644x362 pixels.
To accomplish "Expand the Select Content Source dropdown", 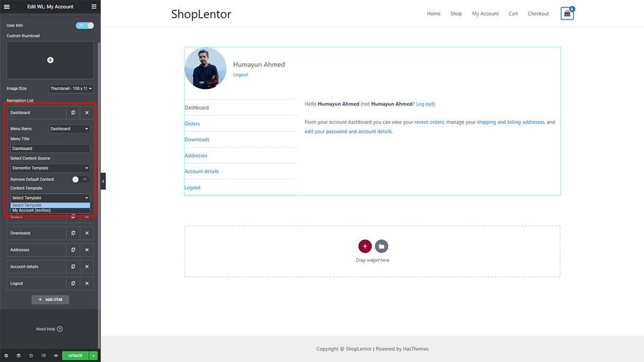I will (x=50, y=168).
